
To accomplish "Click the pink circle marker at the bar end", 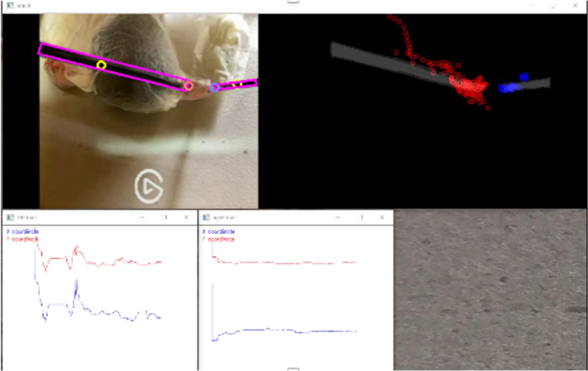I will (188, 85).
